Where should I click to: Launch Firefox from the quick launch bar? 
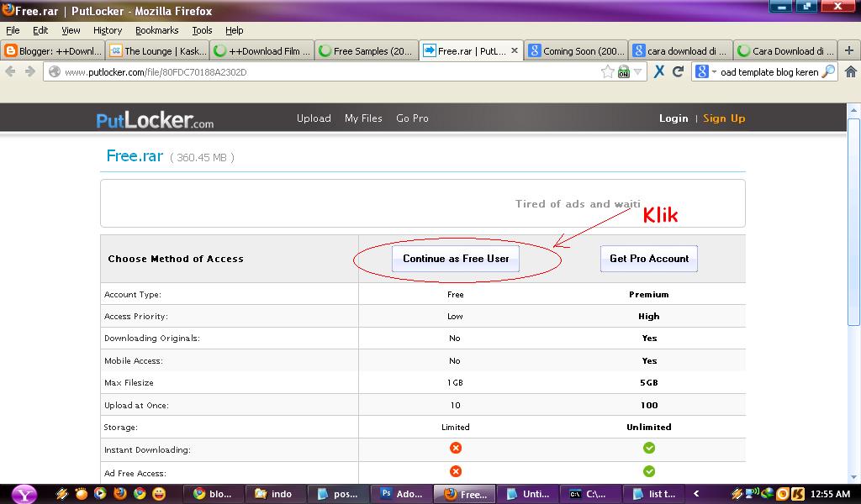(119, 494)
